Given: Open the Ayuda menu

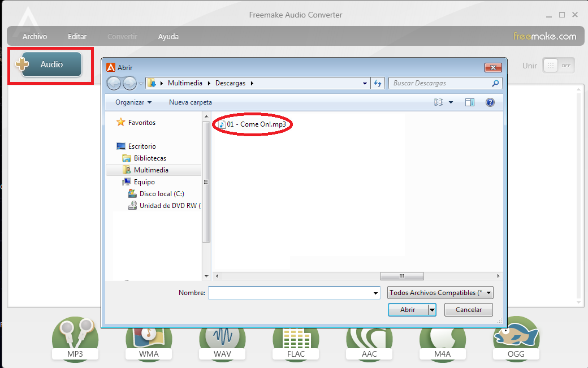Looking at the screenshot, I should (x=168, y=37).
